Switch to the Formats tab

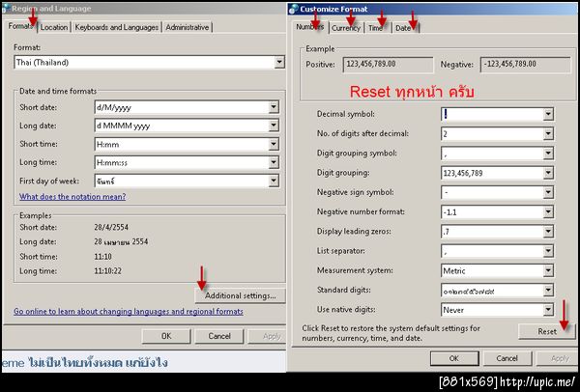click(21, 26)
